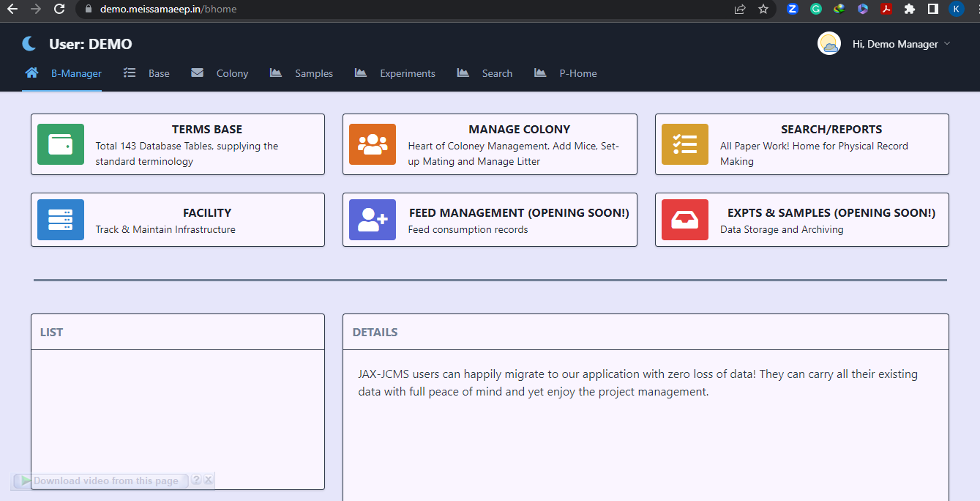980x501 pixels.
Task: Open the browser Extensions puzzle icon
Action: coord(910,10)
